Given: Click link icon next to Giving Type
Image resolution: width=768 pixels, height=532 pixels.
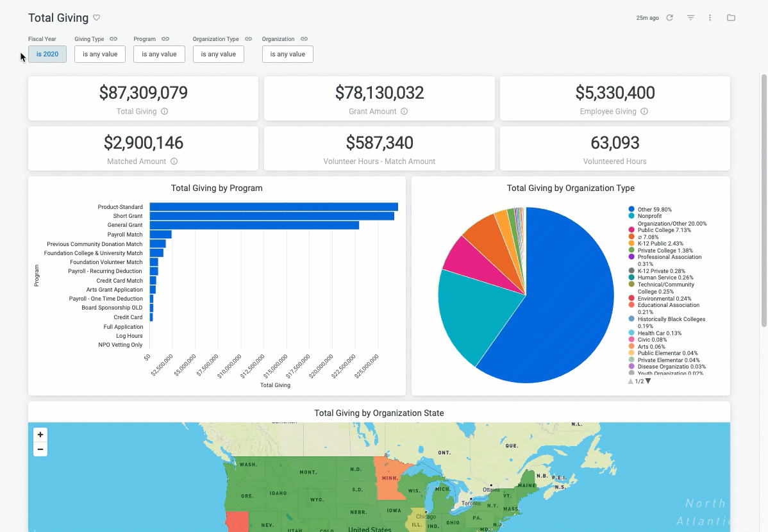Looking at the screenshot, I should (113, 38).
